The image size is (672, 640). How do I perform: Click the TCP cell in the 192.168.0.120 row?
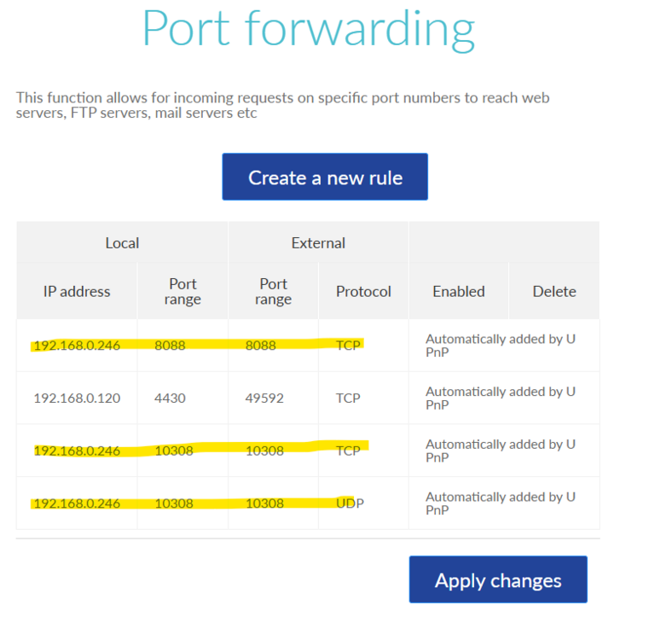pos(348,399)
